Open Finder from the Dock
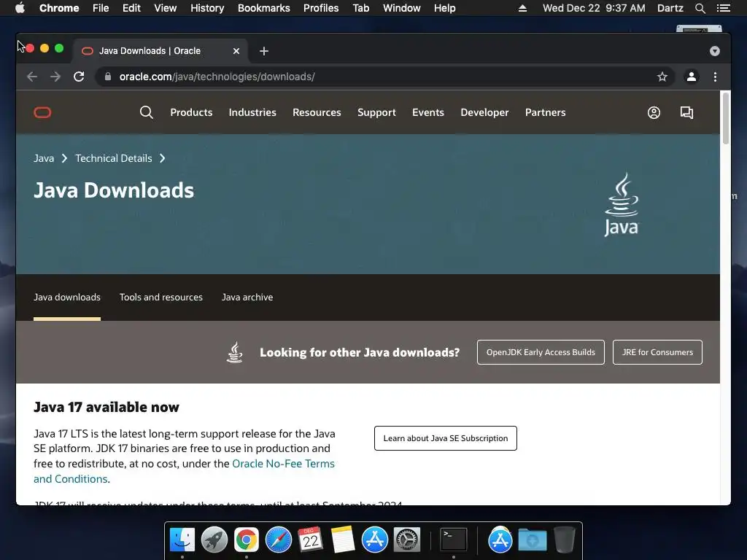This screenshot has width=747, height=560. (182, 540)
